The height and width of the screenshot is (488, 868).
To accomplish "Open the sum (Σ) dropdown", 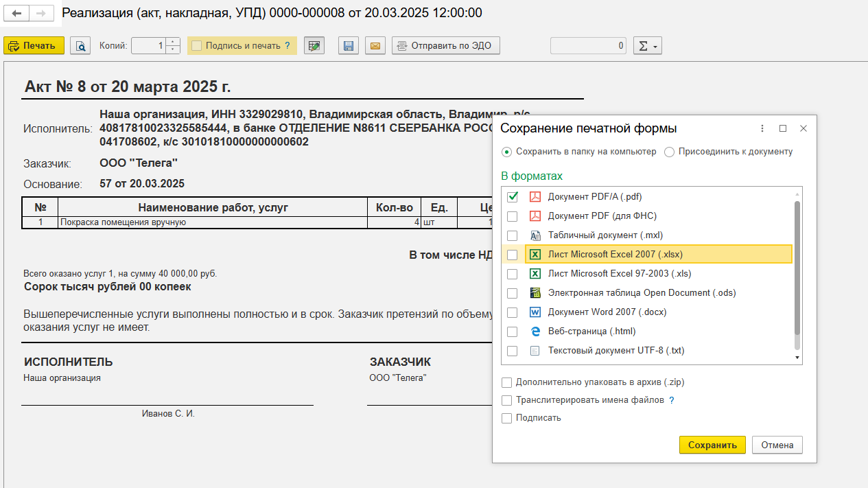I will (648, 46).
